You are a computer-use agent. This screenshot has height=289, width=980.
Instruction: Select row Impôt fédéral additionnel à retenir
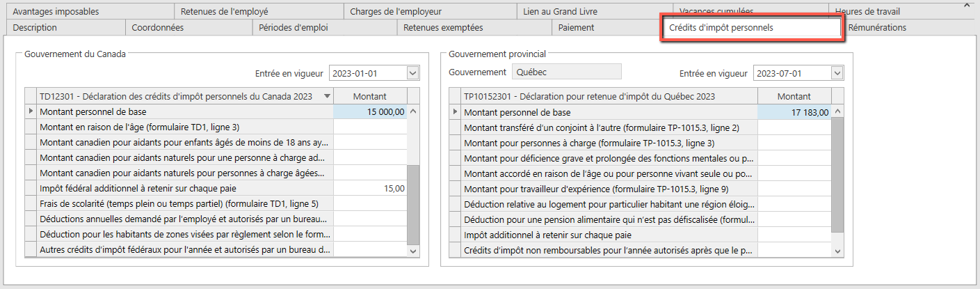185,188
